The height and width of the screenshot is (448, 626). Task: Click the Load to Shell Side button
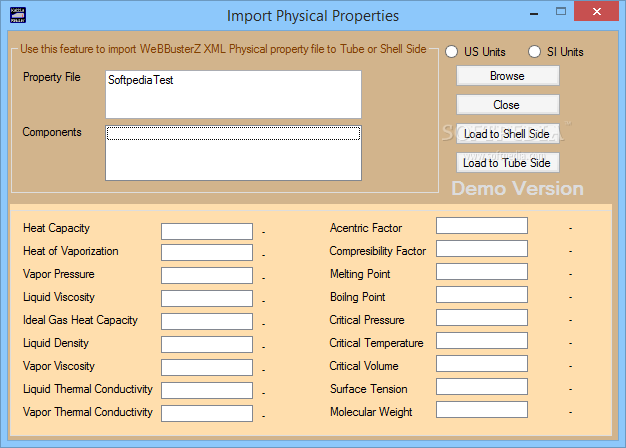click(x=508, y=134)
